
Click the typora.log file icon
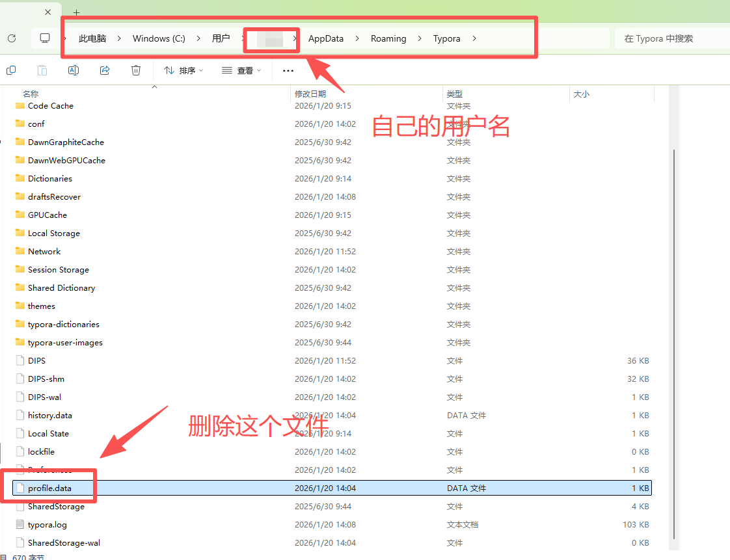tap(21, 524)
